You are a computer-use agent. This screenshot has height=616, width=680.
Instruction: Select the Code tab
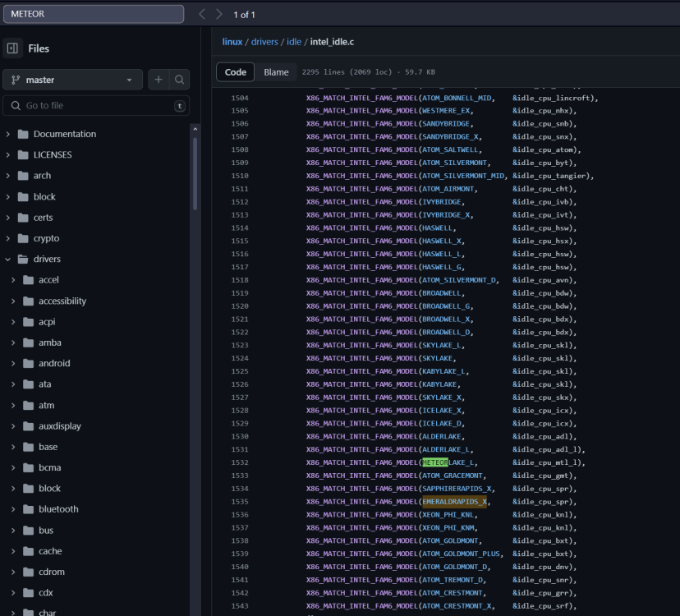pyautogui.click(x=236, y=72)
